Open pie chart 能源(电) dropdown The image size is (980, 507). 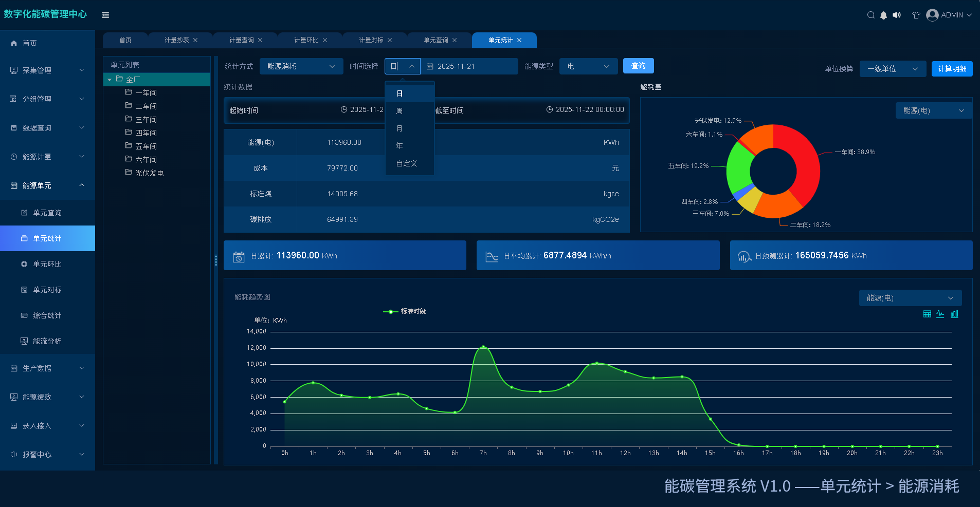point(934,110)
